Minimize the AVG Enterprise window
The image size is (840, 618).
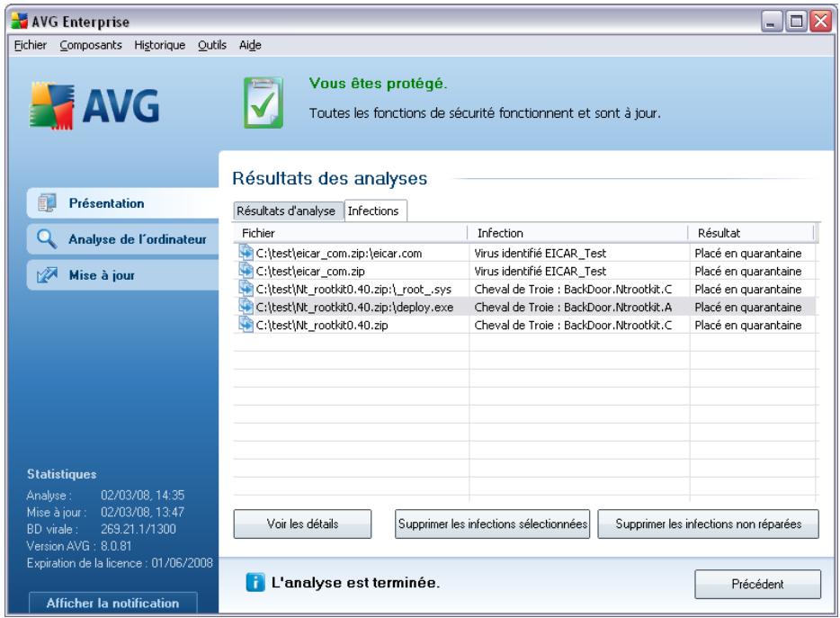click(x=772, y=22)
